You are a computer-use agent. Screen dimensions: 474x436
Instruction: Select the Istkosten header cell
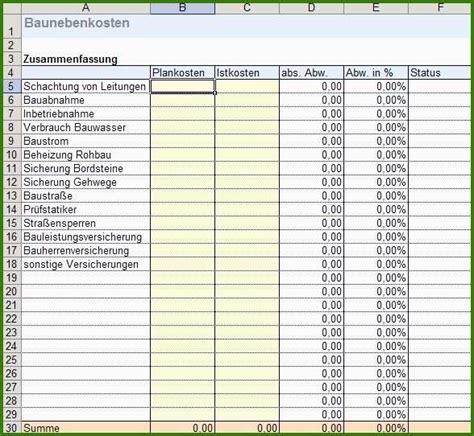(247, 73)
